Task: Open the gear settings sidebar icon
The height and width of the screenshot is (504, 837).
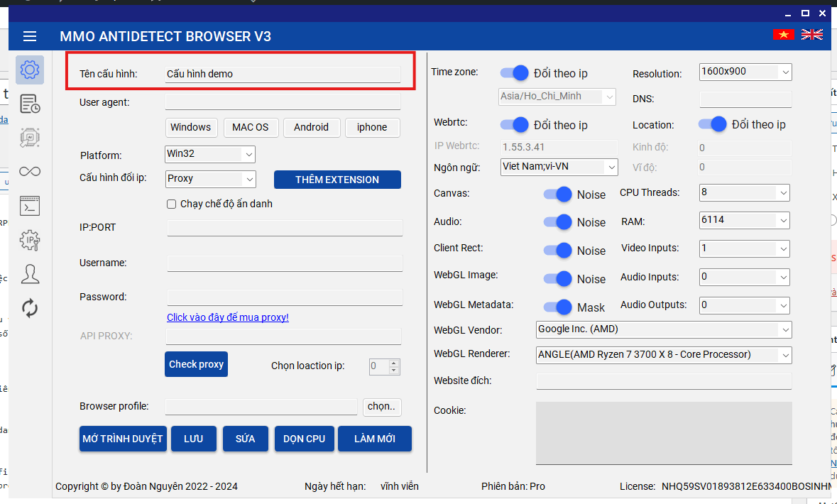Action: [30, 70]
